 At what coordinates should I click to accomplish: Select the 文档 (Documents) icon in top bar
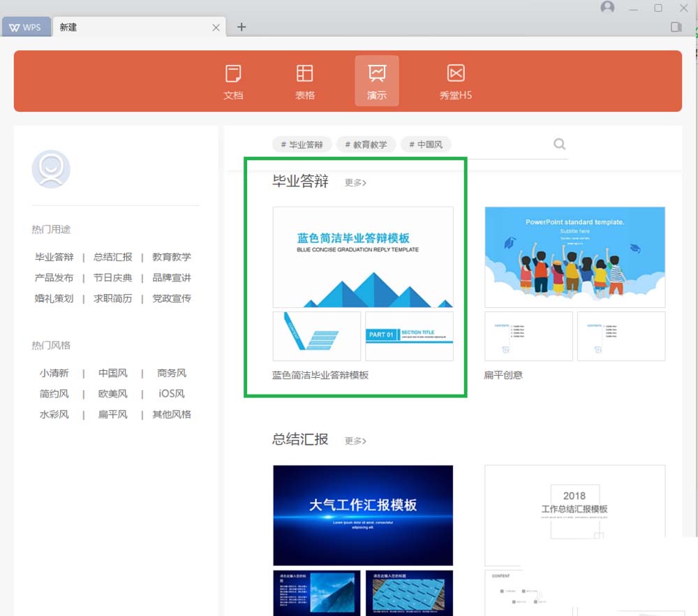(233, 80)
